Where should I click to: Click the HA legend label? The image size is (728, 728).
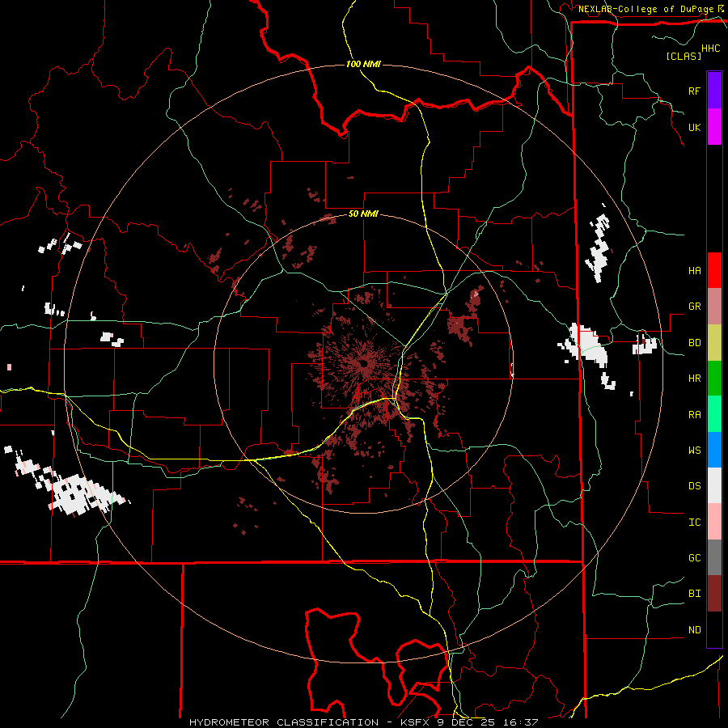click(694, 270)
